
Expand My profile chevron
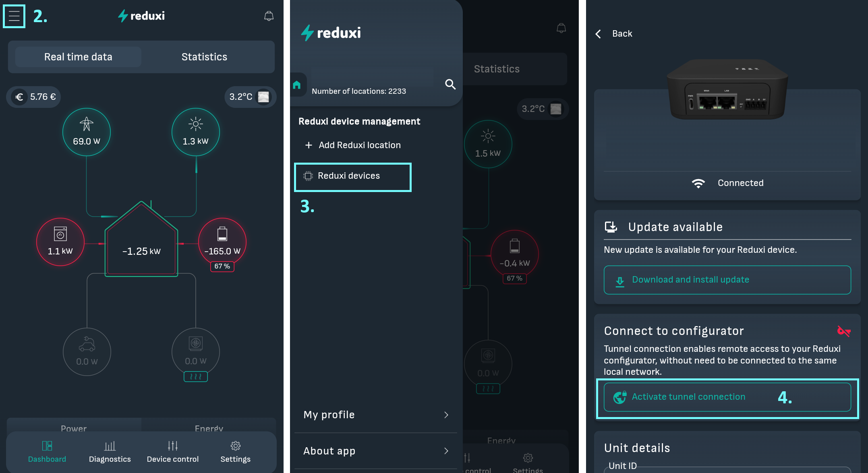446,415
